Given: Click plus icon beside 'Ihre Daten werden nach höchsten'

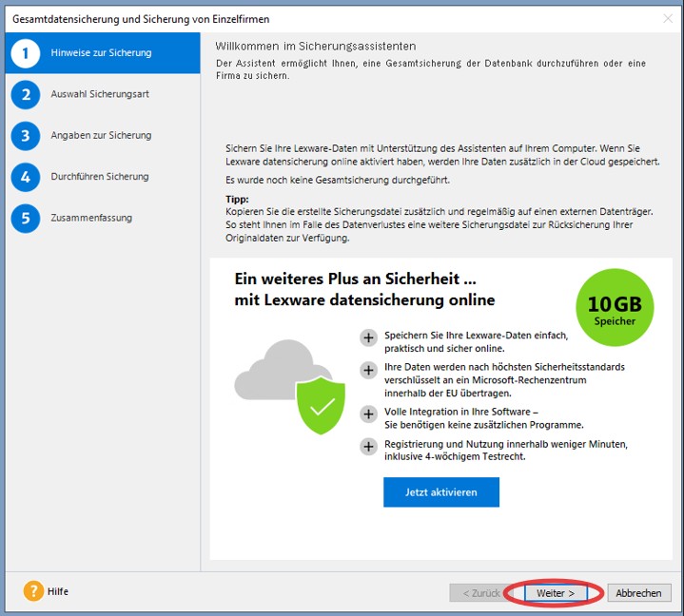Looking at the screenshot, I should click(368, 371).
